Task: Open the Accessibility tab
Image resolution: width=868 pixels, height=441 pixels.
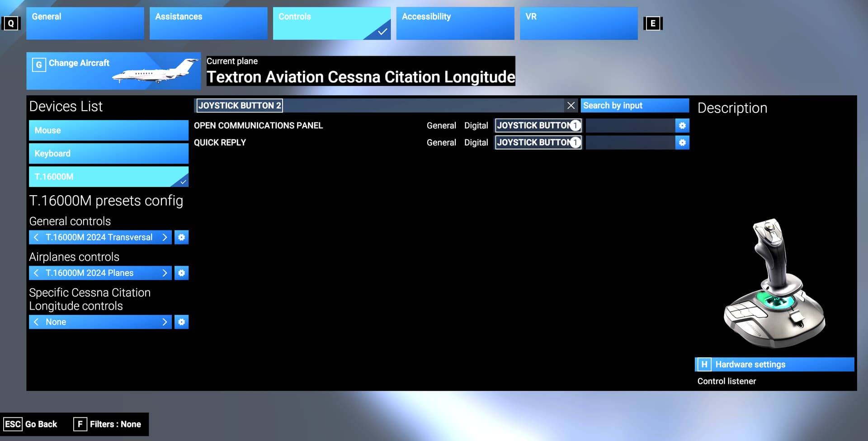Action: (455, 23)
